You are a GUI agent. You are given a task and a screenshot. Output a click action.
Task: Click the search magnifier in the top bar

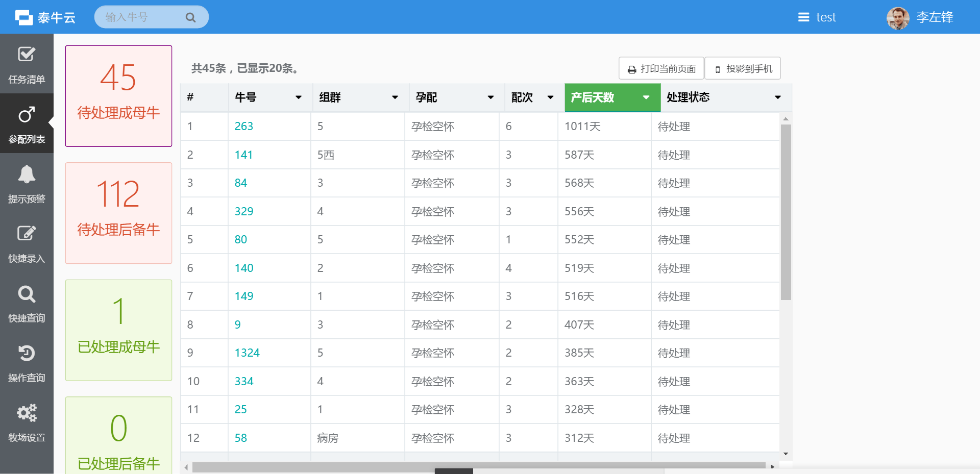tap(190, 17)
